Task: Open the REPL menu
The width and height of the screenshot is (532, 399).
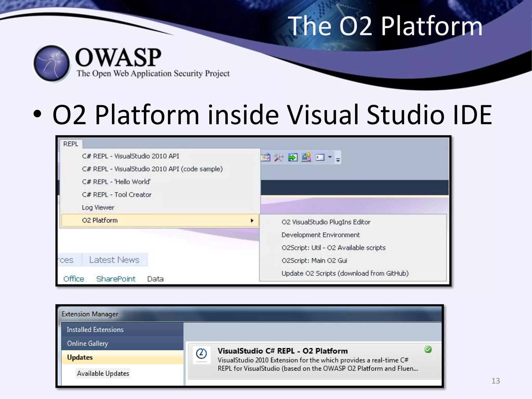Action: [x=71, y=144]
